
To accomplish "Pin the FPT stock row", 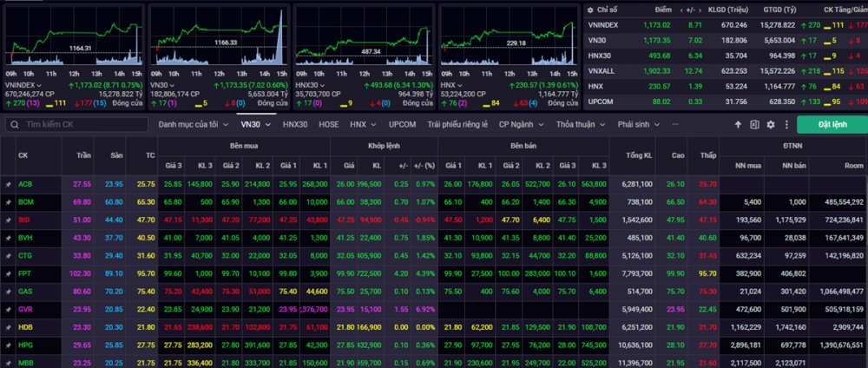I will tap(8, 273).
